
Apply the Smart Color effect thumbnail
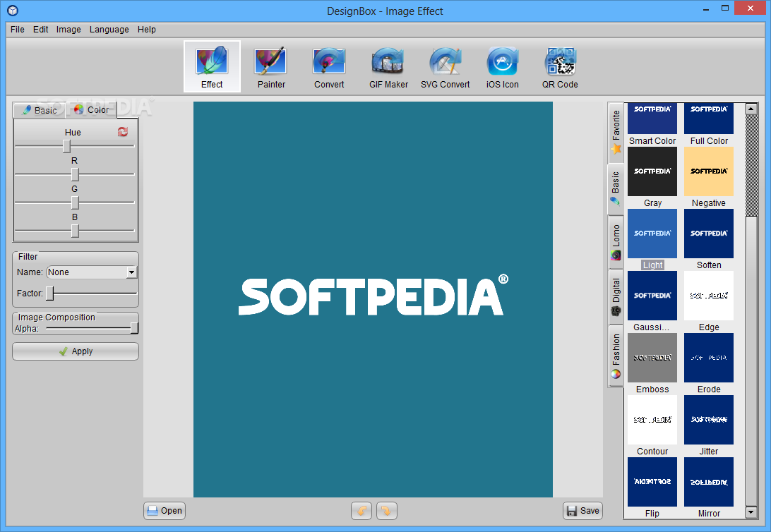click(652, 119)
